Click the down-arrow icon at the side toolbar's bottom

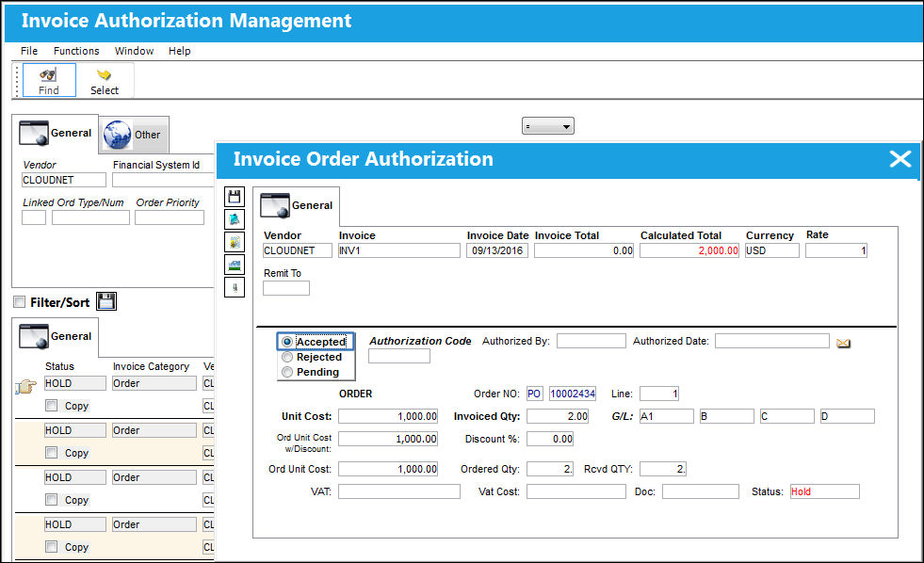point(235,287)
